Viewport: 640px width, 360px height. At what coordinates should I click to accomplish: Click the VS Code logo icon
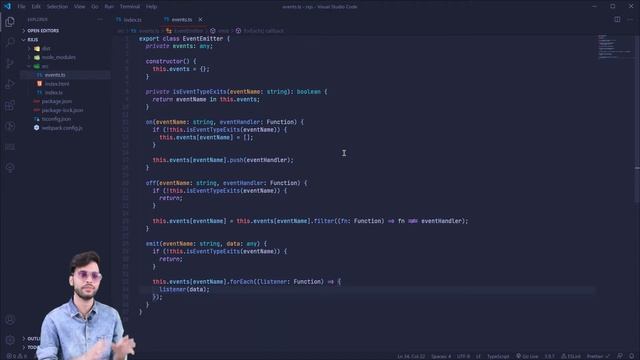(7, 6)
